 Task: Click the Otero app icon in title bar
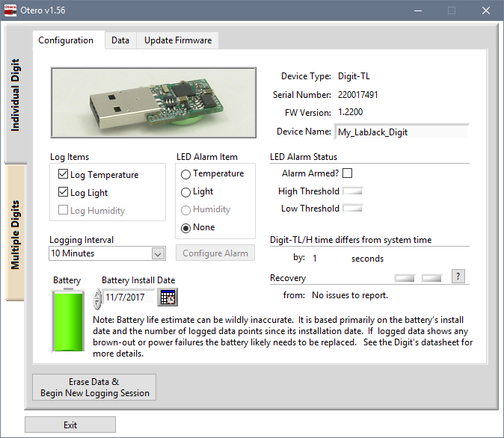click(x=10, y=10)
